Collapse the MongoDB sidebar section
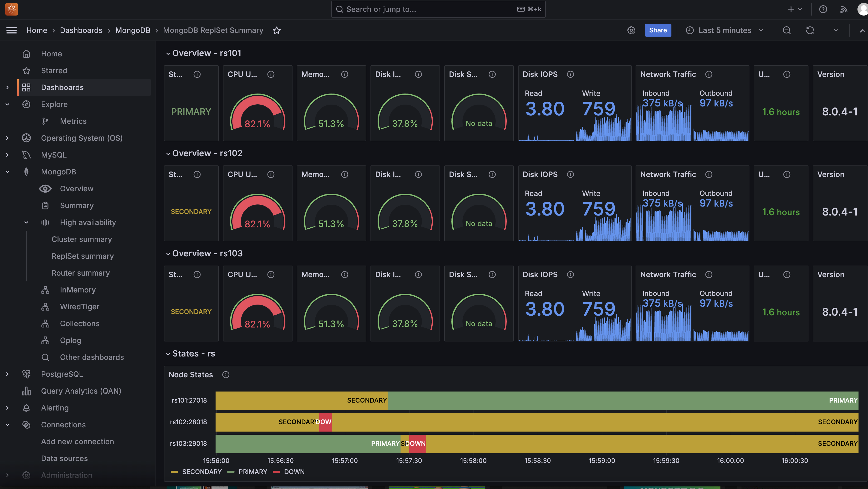This screenshot has height=489, width=868. tap(7, 172)
